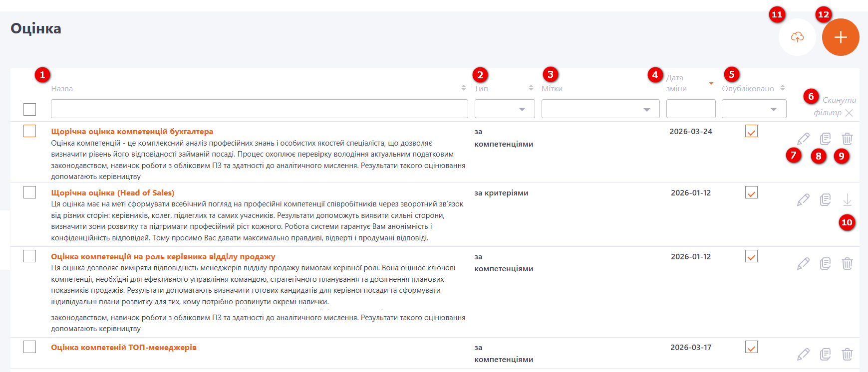Screen dimensions: 868x372
Task: Copy 'Оцінка компетенцій на роль керівника відділу продажу'
Action: (x=826, y=263)
